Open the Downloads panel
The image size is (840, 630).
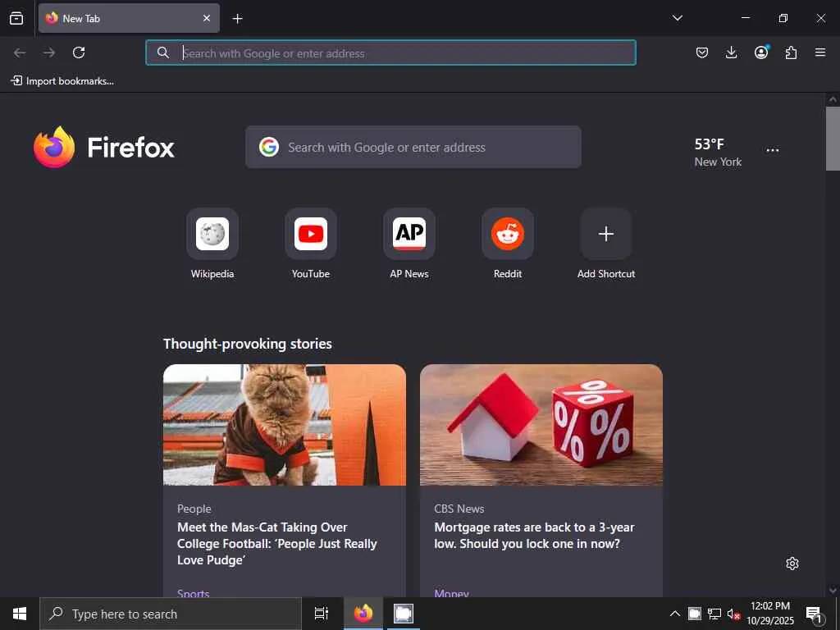point(731,52)
